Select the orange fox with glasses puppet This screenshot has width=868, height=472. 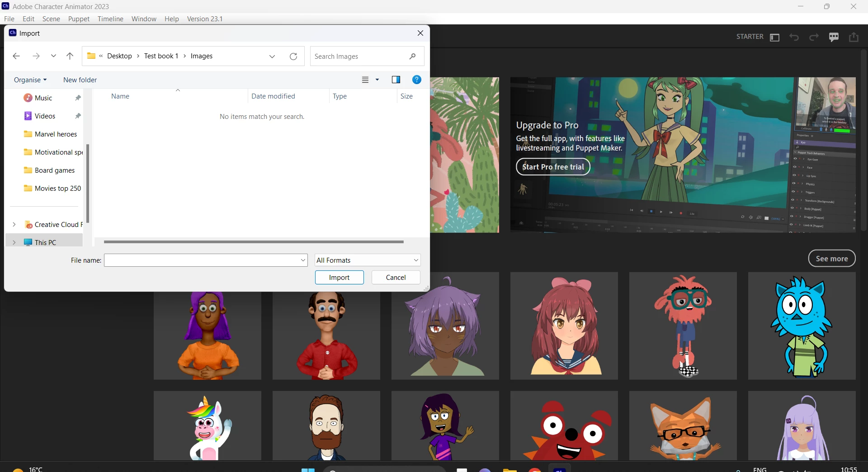tap(683, 426)
